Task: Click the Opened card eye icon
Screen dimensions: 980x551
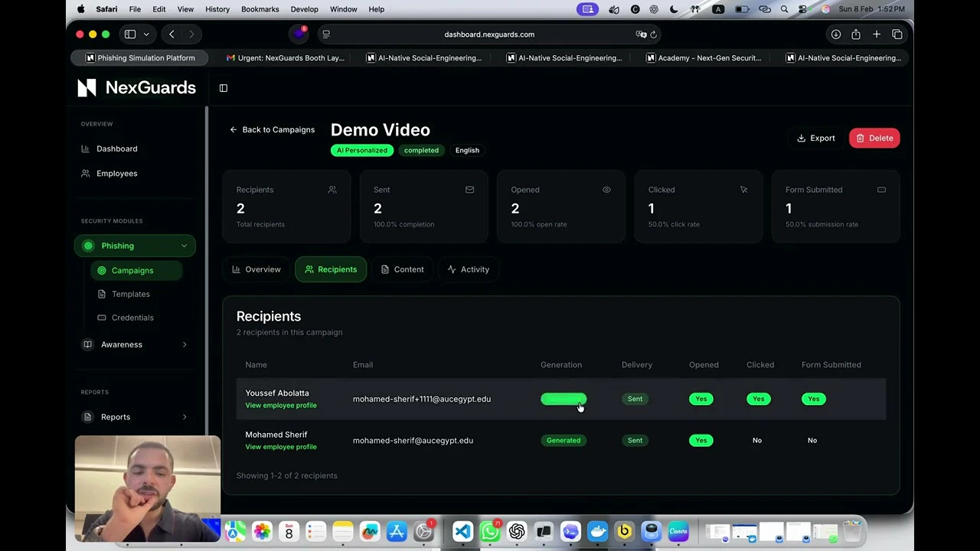Action: click(606, 190)
